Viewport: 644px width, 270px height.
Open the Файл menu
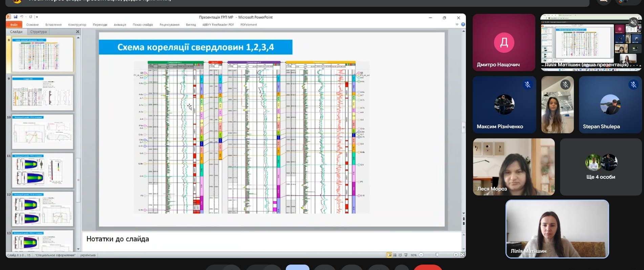[x=14, y=25]
